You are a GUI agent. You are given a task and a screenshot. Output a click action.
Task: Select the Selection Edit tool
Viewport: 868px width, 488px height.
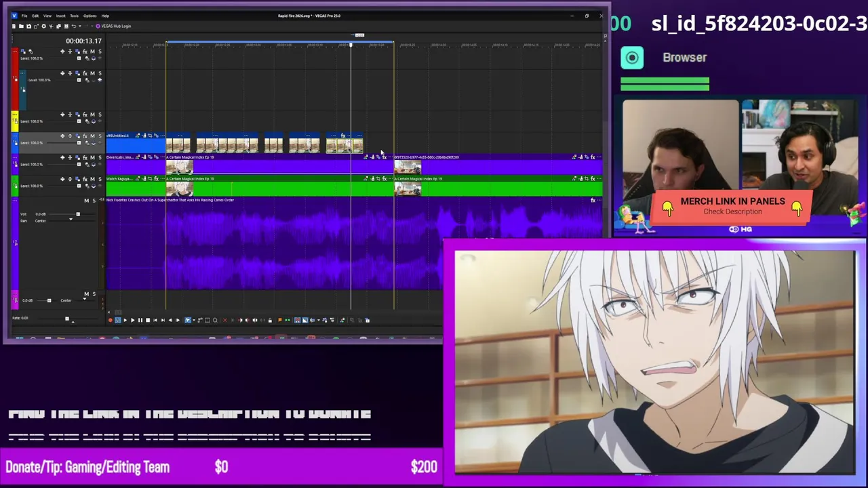tap(208, 320)
